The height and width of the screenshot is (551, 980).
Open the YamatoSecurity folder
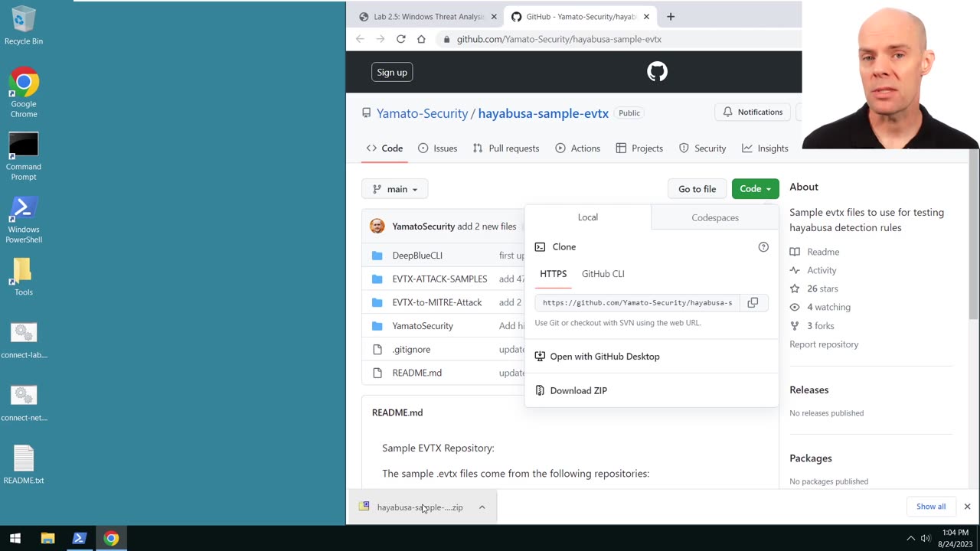click(x=423, y=326)
